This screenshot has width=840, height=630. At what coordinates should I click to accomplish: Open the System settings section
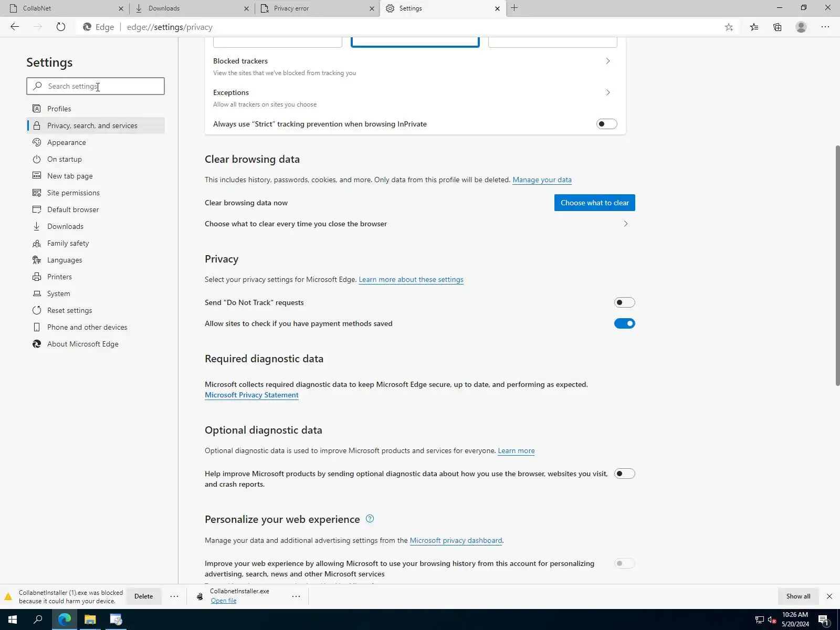(x=96, y=293)
